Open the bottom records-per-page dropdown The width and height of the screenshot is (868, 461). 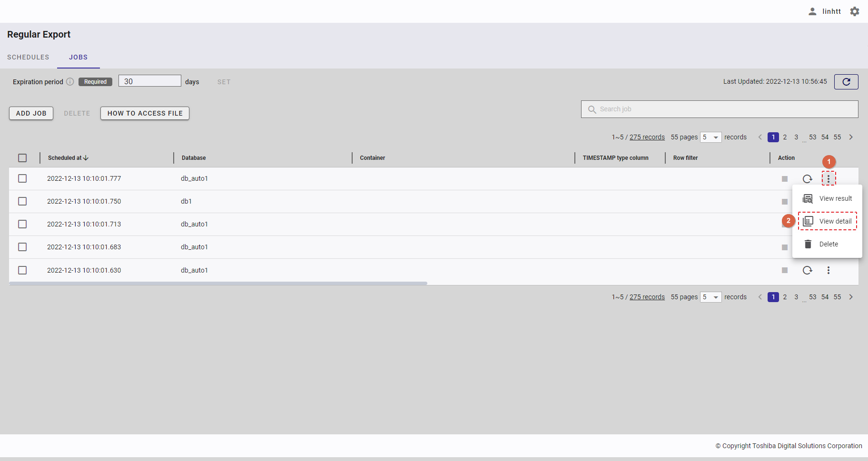[710, 297]
